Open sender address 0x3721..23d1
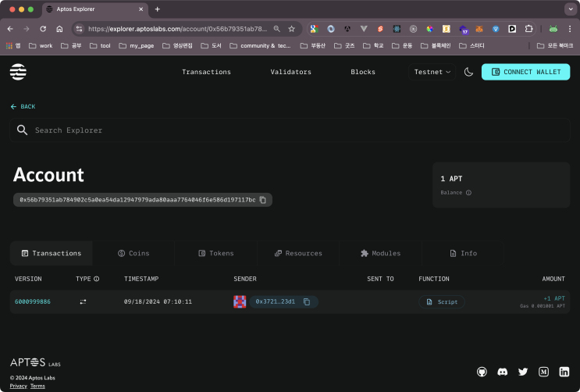The image size is (580, 392). point(276,301)
